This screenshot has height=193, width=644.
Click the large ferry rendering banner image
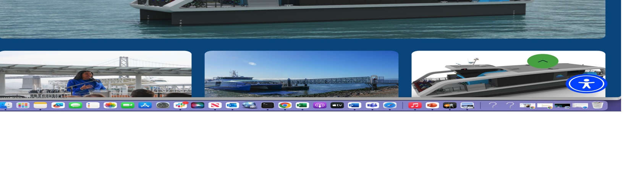tap(303, 19)
